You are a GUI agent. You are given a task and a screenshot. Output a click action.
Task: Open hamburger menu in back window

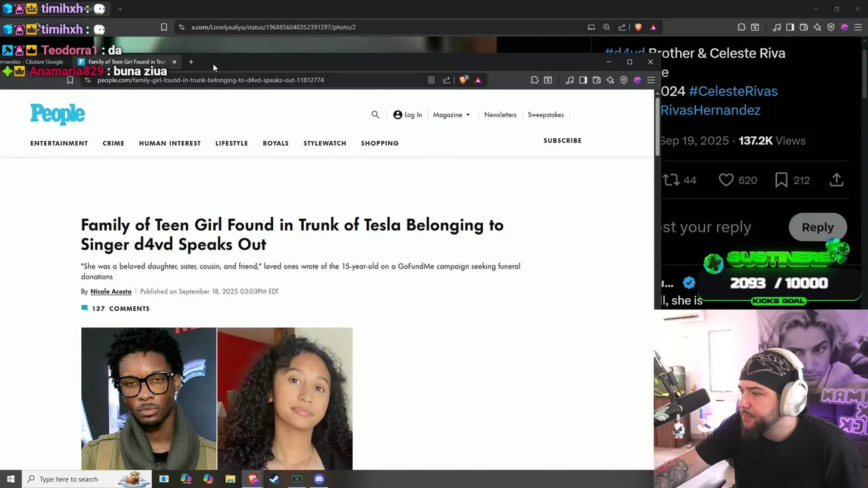point(858,27)
